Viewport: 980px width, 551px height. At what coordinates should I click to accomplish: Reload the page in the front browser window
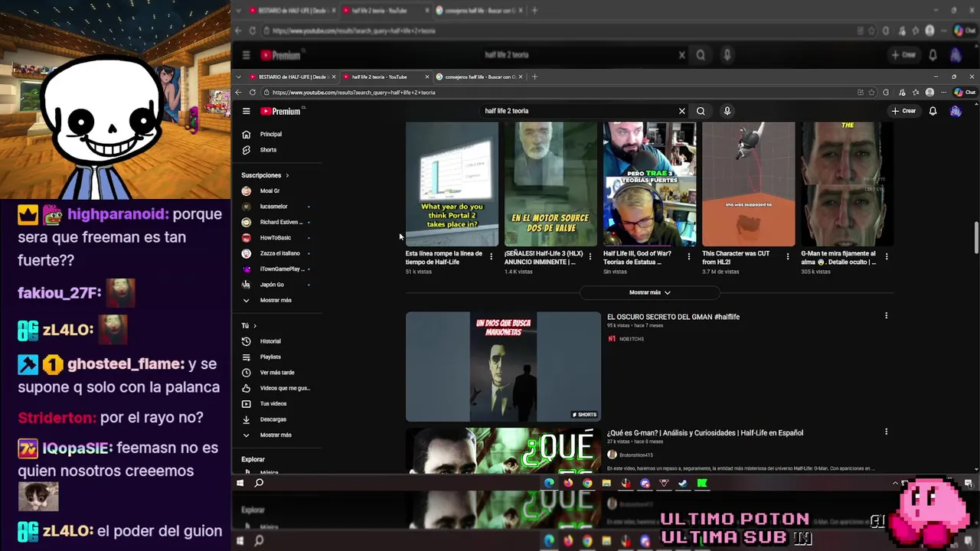[x=252, y=93]
